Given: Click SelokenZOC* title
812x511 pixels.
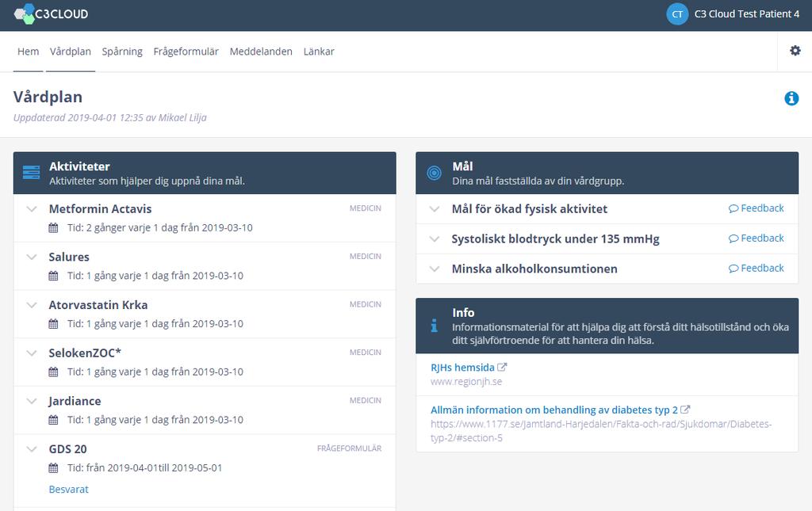Looking at the screenshot, I should [84, 353].
